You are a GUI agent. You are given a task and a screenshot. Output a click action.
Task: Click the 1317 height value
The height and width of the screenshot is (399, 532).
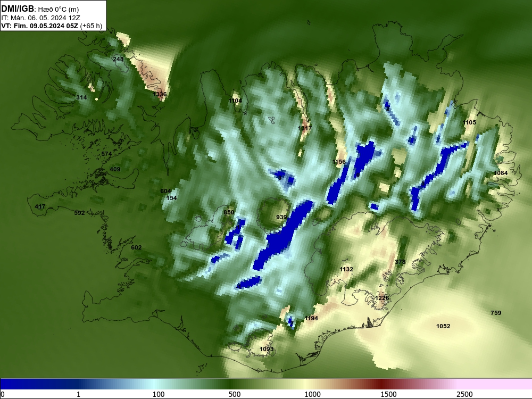[x=305, y=128]
